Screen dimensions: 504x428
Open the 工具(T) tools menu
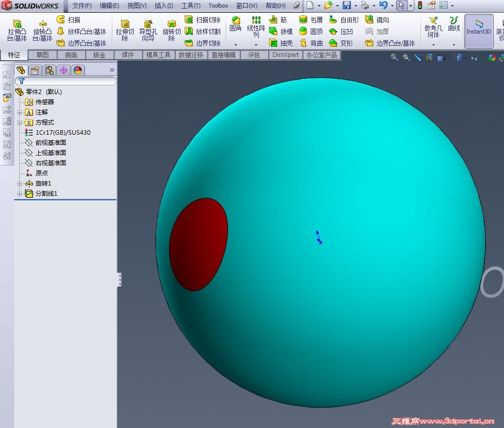191,6
